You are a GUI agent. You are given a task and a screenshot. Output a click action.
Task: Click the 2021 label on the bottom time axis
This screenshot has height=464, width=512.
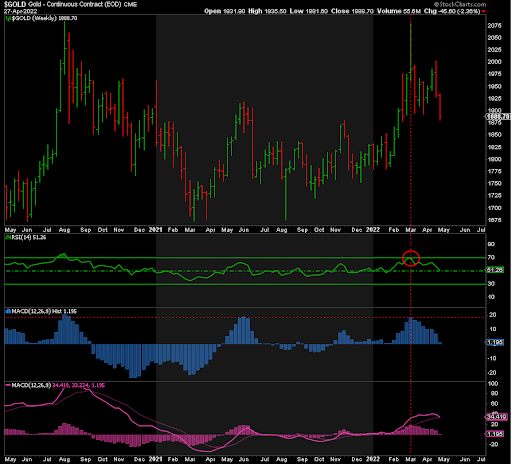[155, 459]
